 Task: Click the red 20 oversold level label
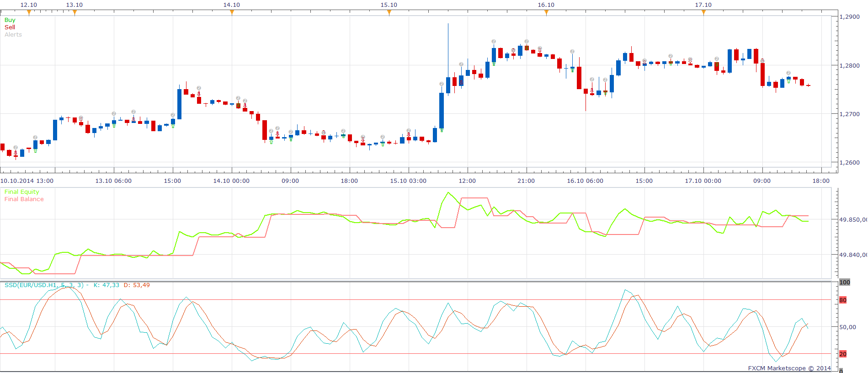click(x=843, y=354)
